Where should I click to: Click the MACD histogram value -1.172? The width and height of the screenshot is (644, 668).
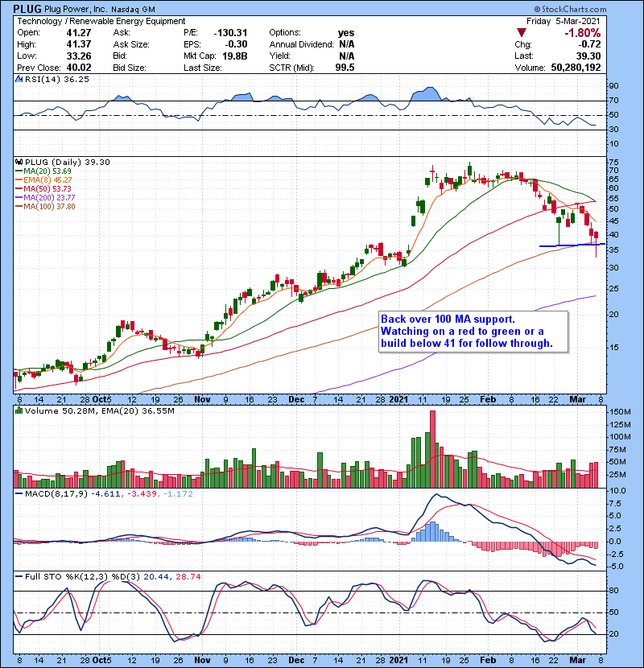point(177,494)
